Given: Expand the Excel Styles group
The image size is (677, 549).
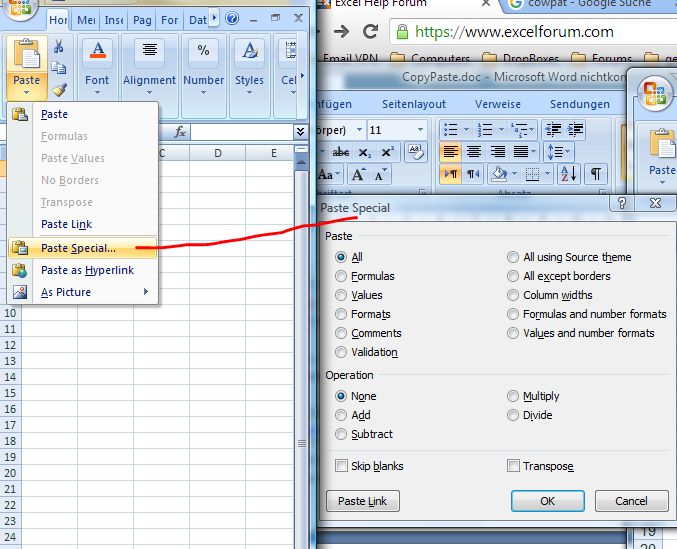Looking at the screenshot, I should [249, 92].
